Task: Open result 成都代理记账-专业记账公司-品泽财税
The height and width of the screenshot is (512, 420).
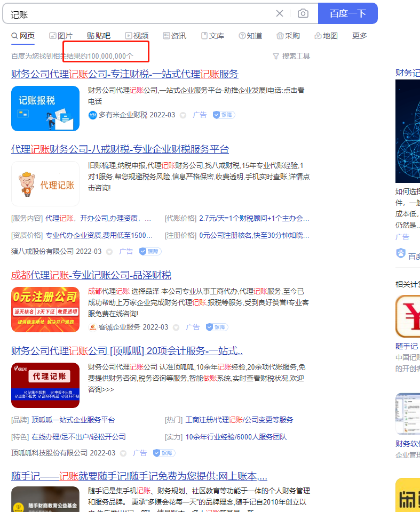Action: [91, 275]
